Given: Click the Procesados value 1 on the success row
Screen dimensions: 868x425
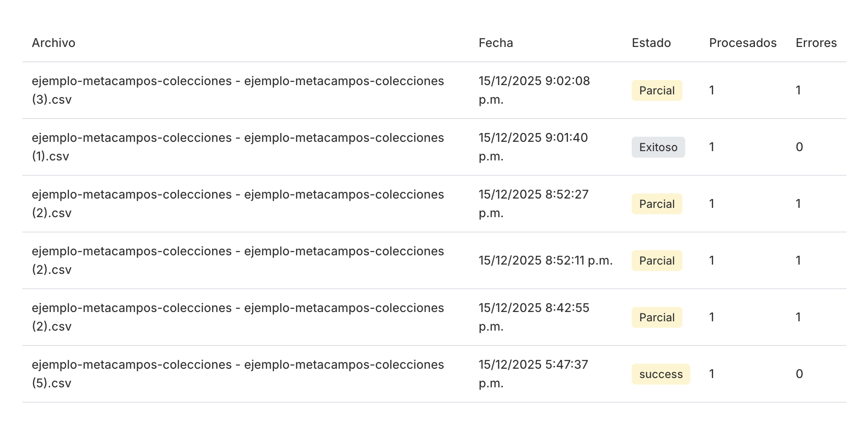Looking at the screenshot, I should click(x=711, y=373).
